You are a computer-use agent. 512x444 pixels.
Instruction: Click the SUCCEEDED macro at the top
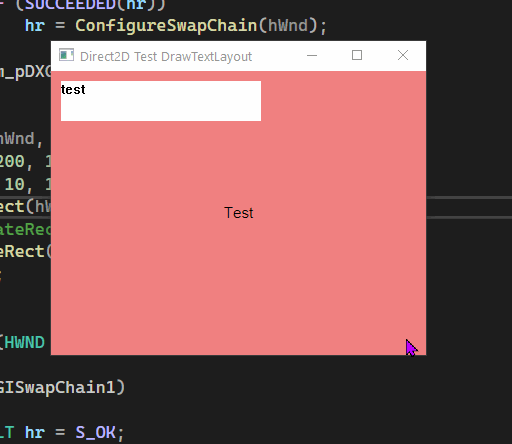pos(70,5)
